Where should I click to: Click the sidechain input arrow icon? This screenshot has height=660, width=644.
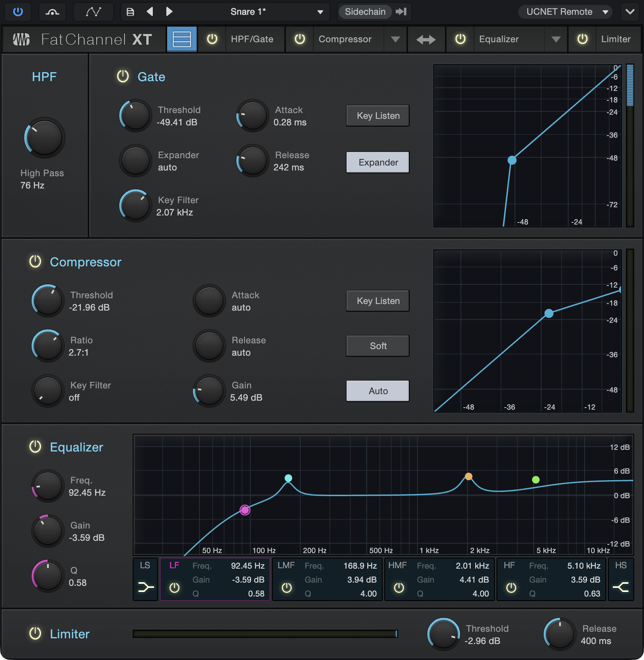pos(401,11)
